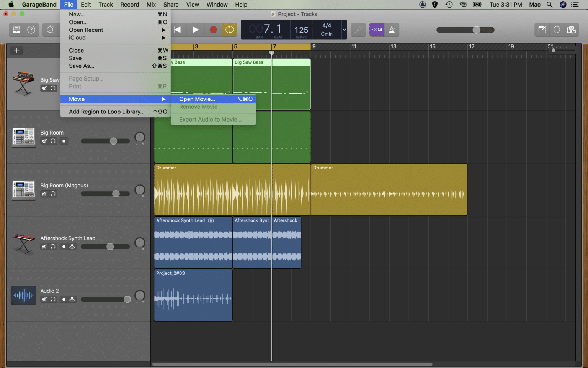Open the key signature dropdown near Cmin
The height and width of the screenshot is (368, 588).
pos(344,30)
